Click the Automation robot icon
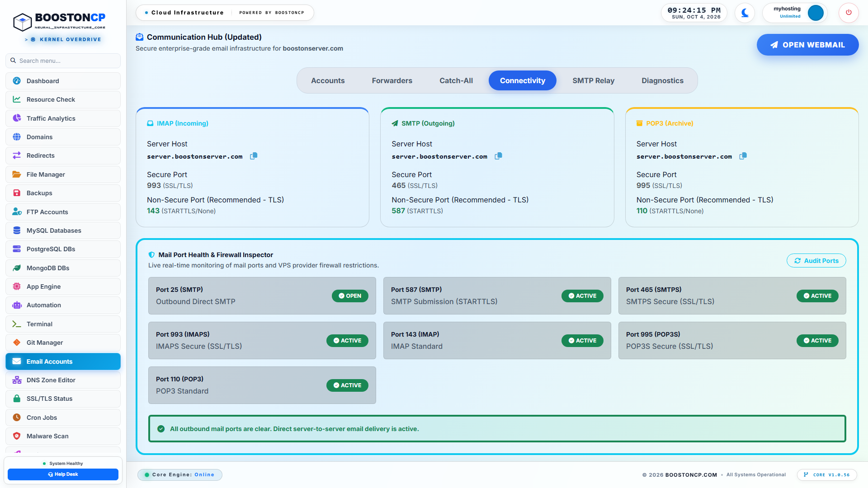 17,305
